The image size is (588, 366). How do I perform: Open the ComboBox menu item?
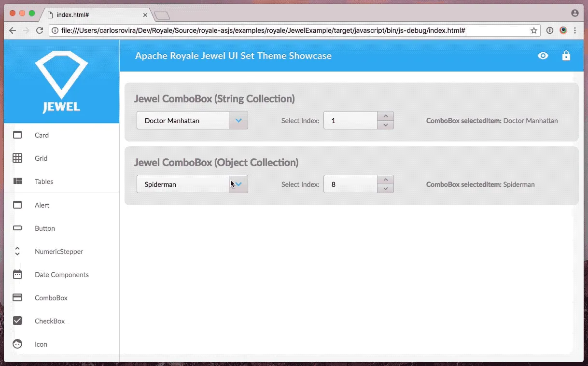61,297
